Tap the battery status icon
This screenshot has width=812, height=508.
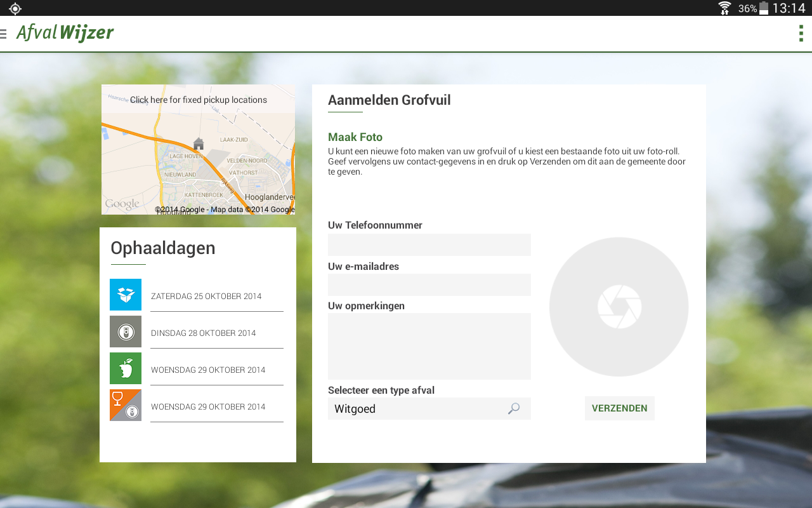(764, 8)
